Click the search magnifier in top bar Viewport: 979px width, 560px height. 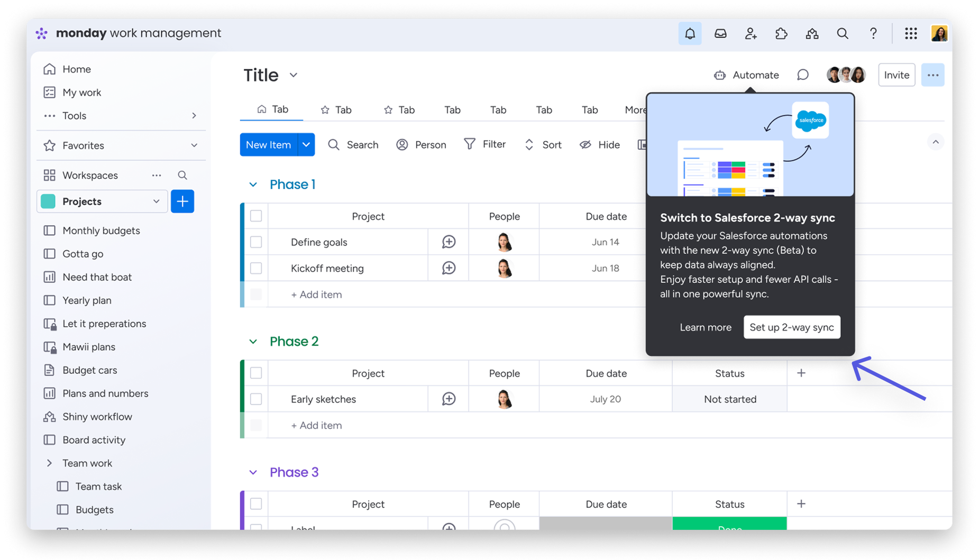click(843, 34)
